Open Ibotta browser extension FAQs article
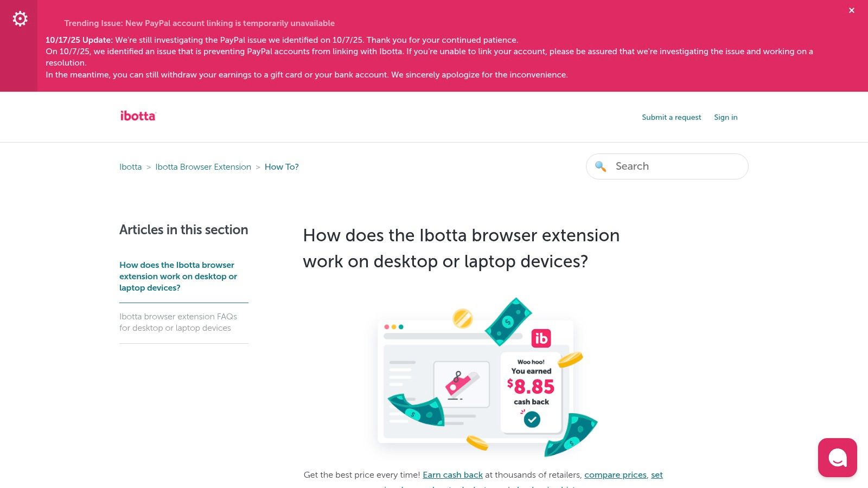Image resolution: width=868 pixels, height=488 pixels. coord(178,322)
